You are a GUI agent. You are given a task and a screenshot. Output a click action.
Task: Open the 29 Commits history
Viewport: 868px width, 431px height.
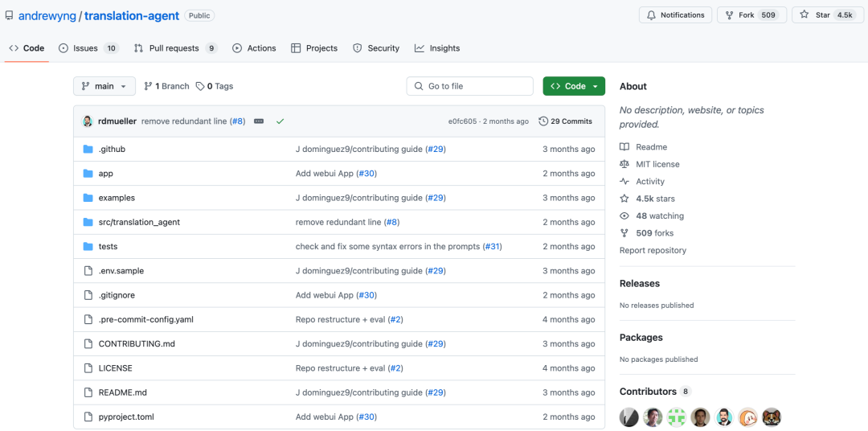click(565, 121)
